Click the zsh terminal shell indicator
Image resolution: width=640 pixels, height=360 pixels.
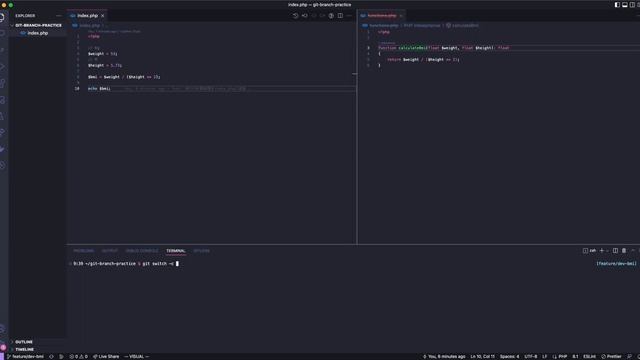click(589, 251)
